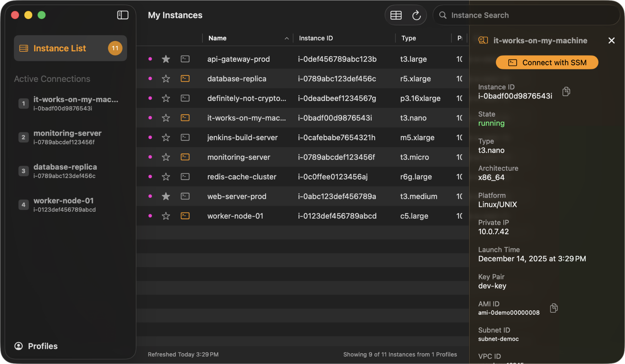This screenshot has height=364, width=625.
Task: Click the running state value
Action: click(x=491, y=123)
